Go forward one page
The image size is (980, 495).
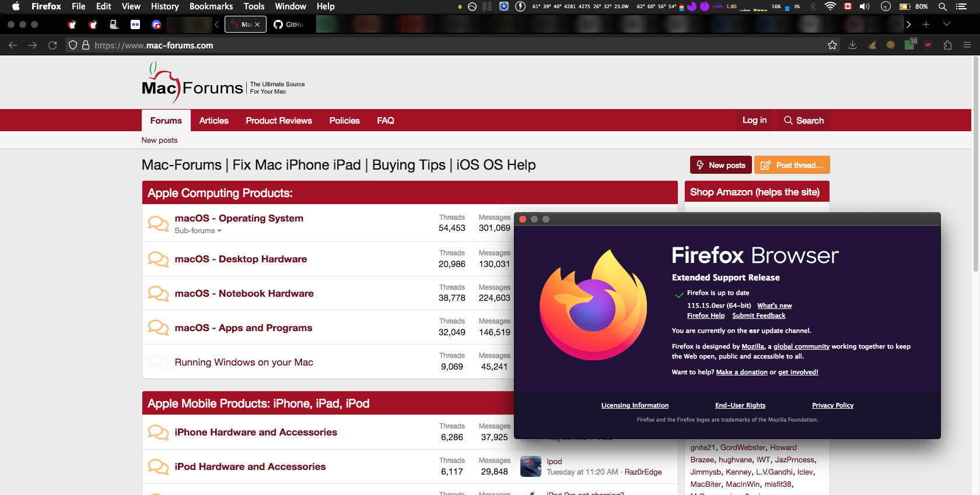click(33, 45)
